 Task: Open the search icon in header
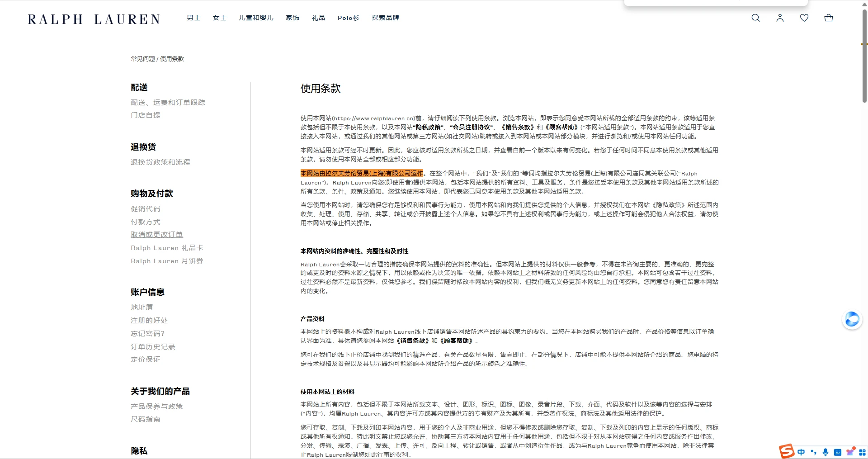[755, 18]
